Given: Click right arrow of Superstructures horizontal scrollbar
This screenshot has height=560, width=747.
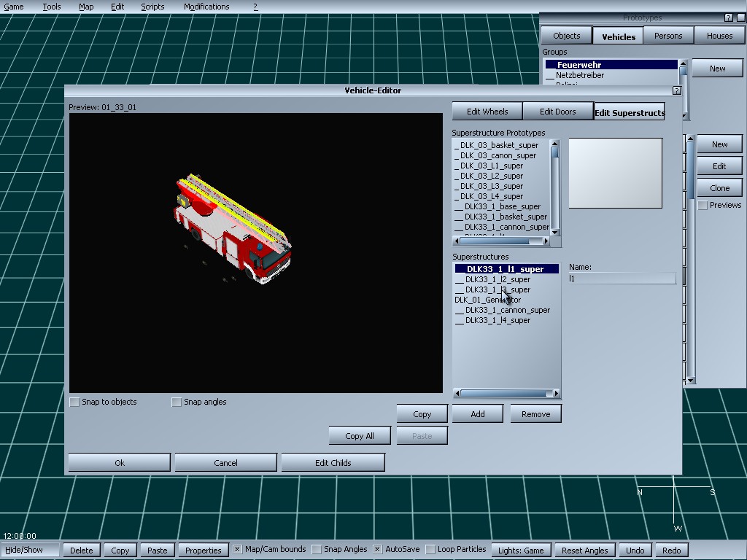Looking at the screenshot, I should [557, 394].
